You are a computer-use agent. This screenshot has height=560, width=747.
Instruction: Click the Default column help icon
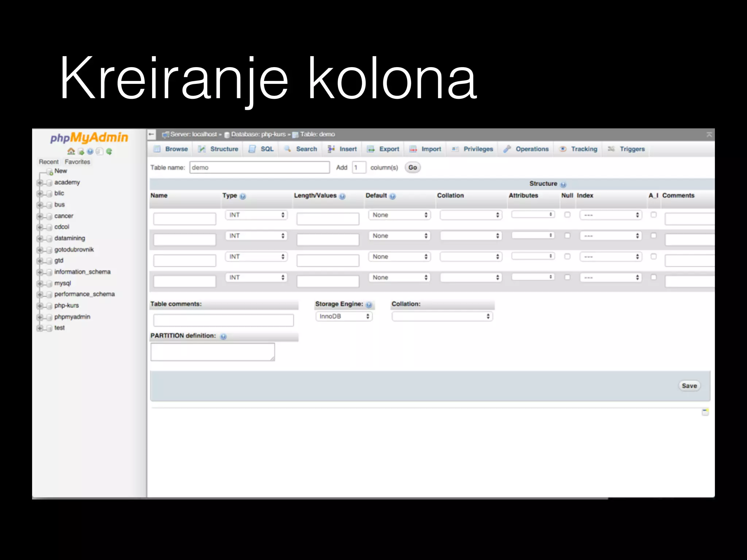tap(392, 197)
